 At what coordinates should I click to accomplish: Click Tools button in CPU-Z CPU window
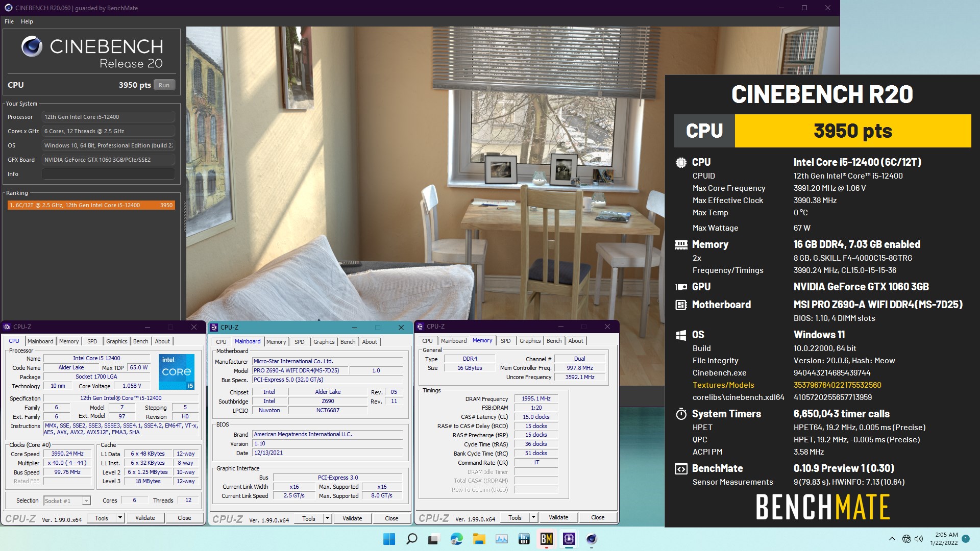(102, 518)
